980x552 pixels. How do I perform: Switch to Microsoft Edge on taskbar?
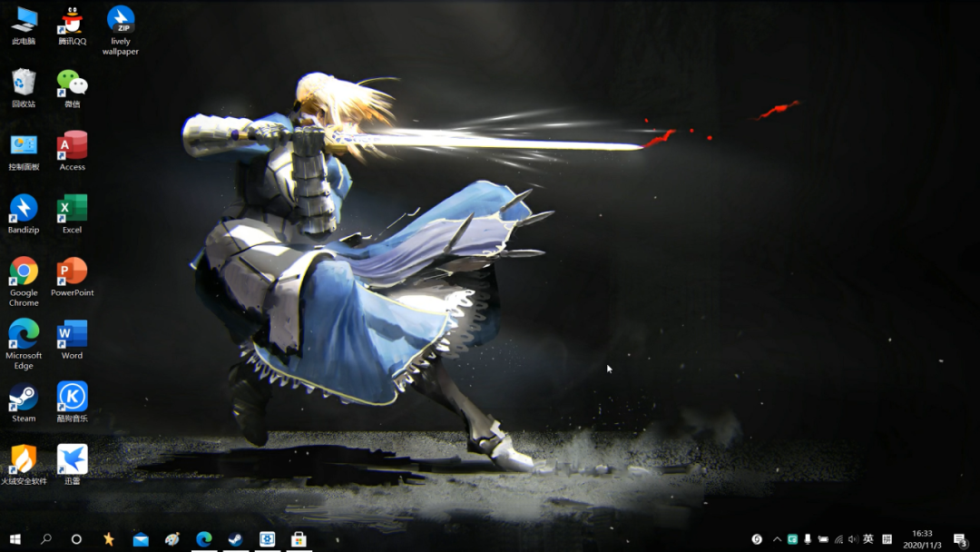point(204,539)
